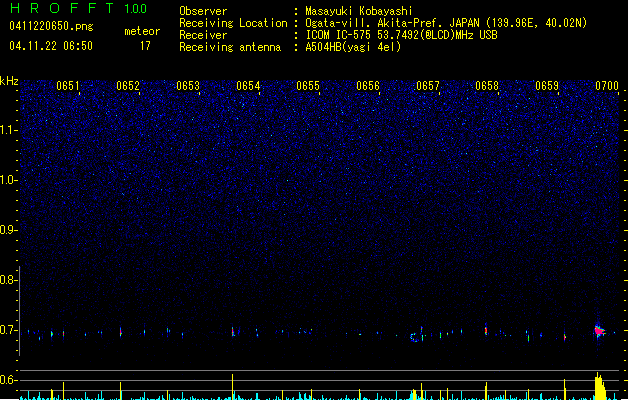Screen dimensions: 629x400
Task: Select the file name 0411220650.png
Action: (x=51, y=26)
